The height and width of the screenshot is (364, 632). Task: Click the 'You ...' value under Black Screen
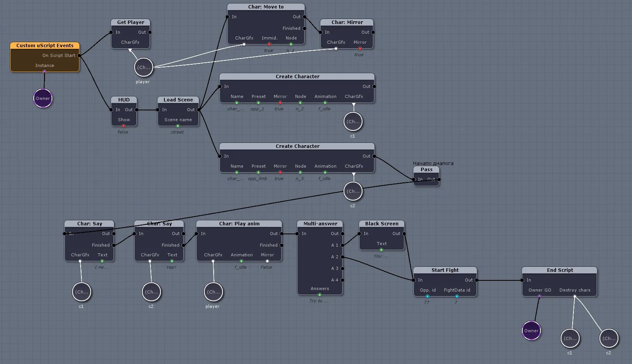(380, 256)
